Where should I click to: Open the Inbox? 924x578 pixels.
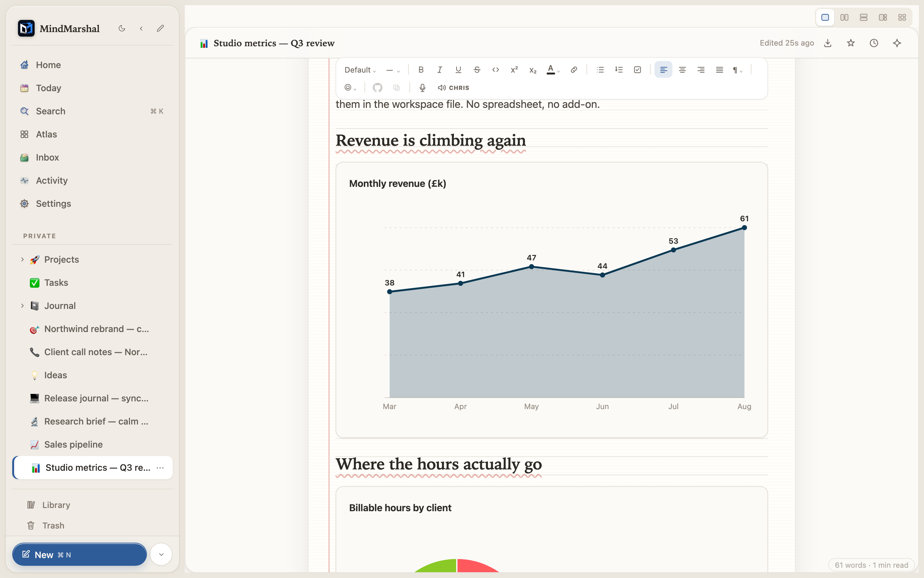tap(92, 157)
